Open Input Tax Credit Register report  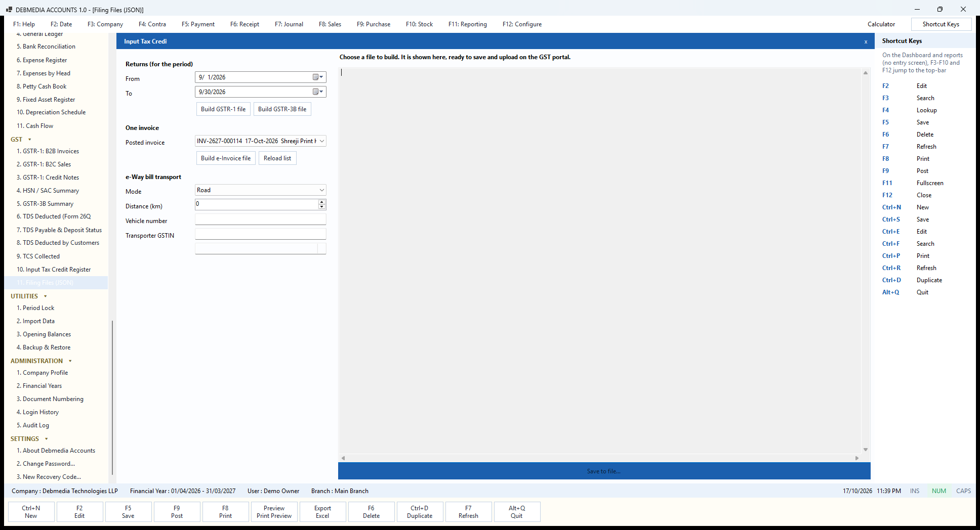pos(54,270)
